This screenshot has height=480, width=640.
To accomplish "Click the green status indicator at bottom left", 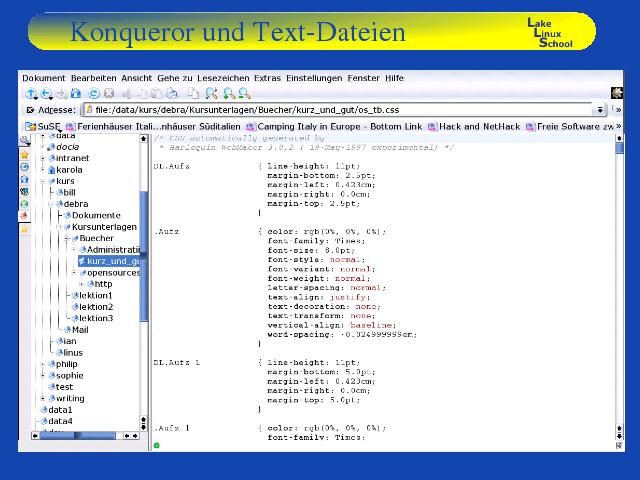I will [x=156, y=445].
